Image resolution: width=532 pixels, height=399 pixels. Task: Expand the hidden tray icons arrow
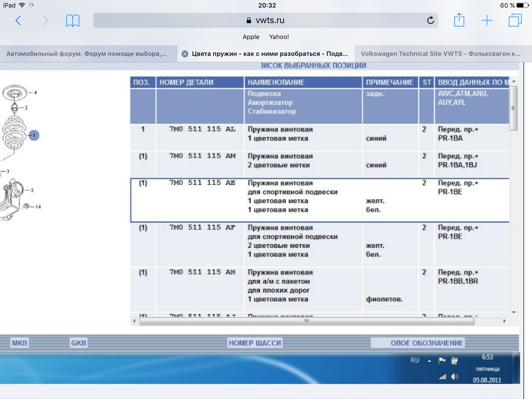coord(429,361)
